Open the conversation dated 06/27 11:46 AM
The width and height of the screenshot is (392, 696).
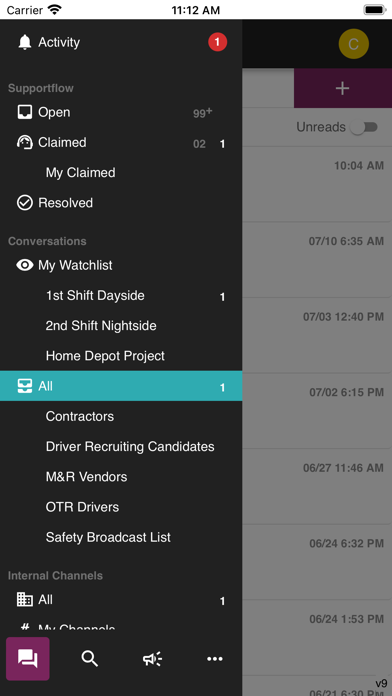coord(317,486)
